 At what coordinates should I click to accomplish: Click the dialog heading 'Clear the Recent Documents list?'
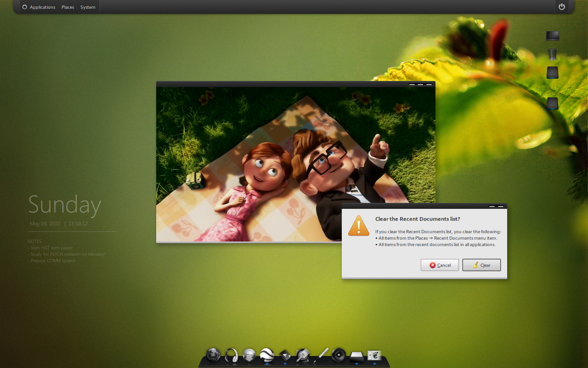(x=418, y=219)
